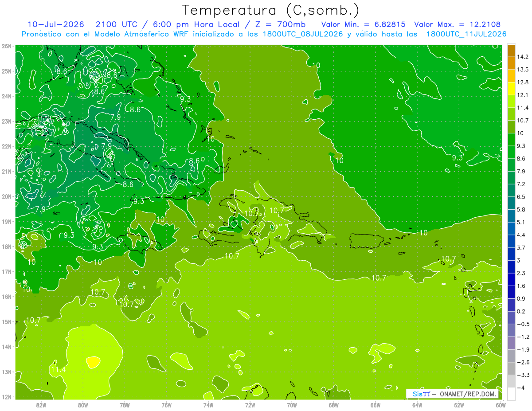The image size is (532, 411).
Task: Click the '5.1' colorbar label
Action: (x=521, y=222)
